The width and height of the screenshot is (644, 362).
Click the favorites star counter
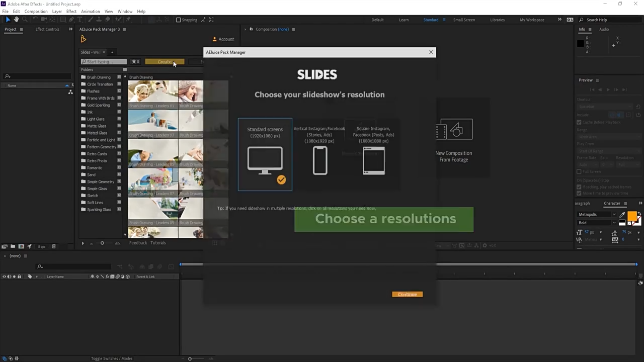pos(135,62)
